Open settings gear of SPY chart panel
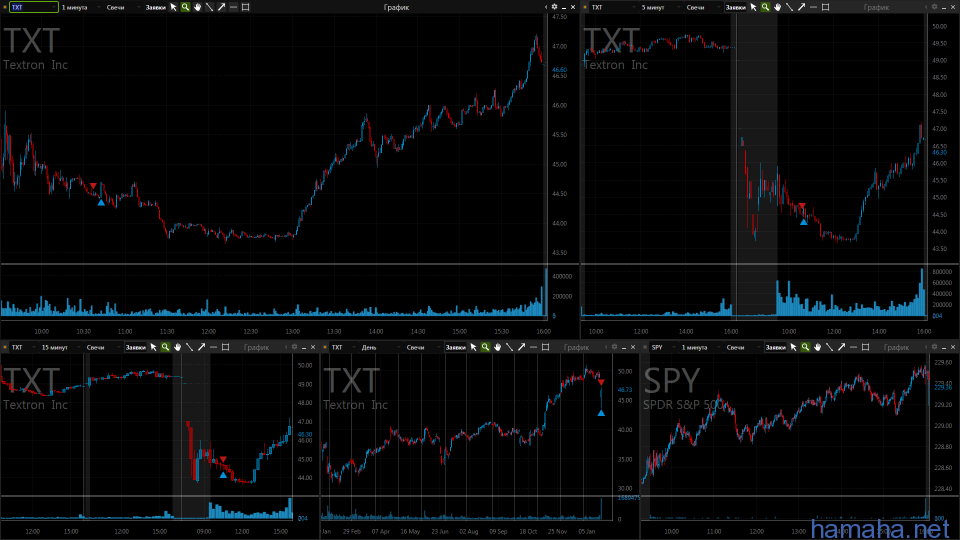Image resolution: width=960 pixels, height=540 pixels. [934, 347]
